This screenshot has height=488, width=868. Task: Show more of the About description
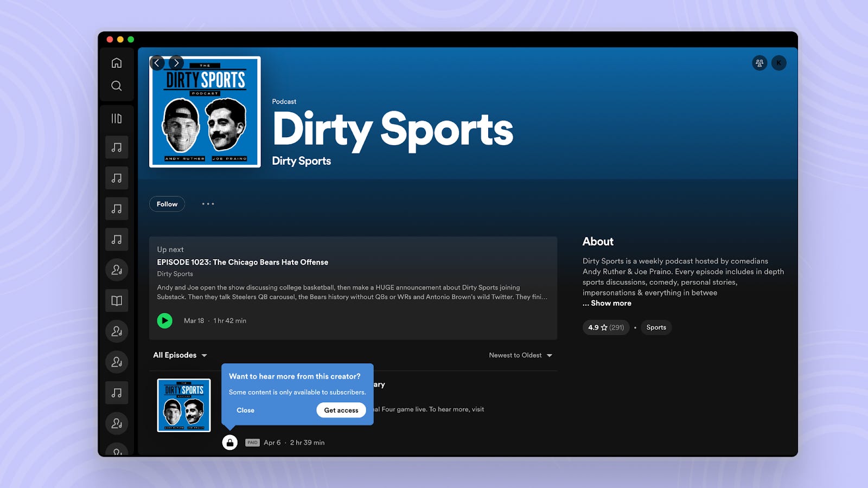point(611,303)
